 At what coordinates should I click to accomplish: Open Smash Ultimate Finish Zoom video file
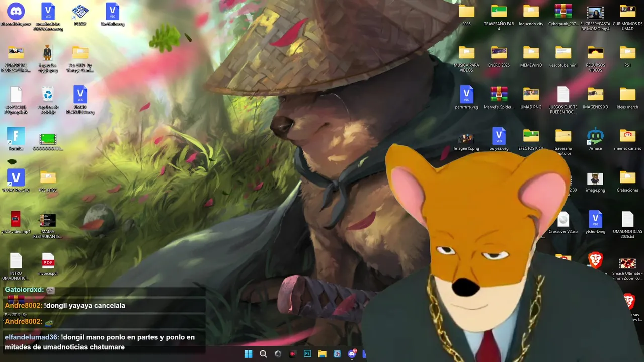pyautogui.click(x=627, y=262)
